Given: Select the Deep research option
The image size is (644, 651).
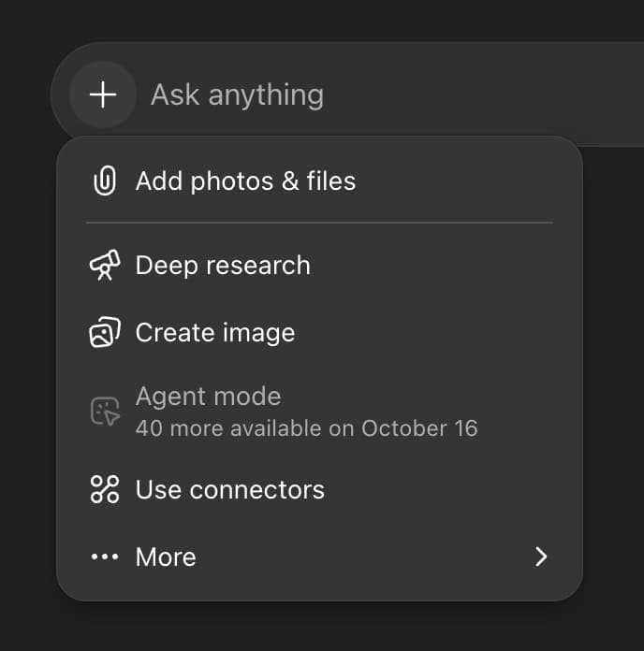Looking at the screenshot, I should click(223, 266).
